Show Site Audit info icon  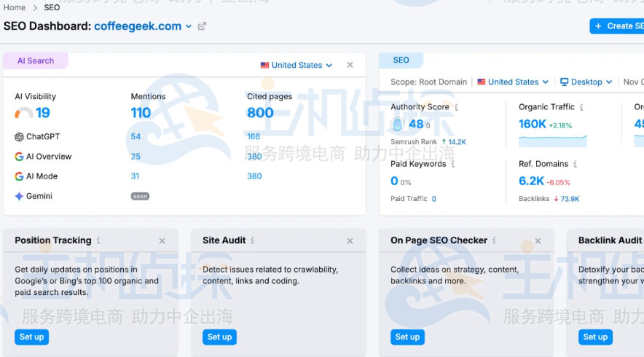[x=253, y=240]
